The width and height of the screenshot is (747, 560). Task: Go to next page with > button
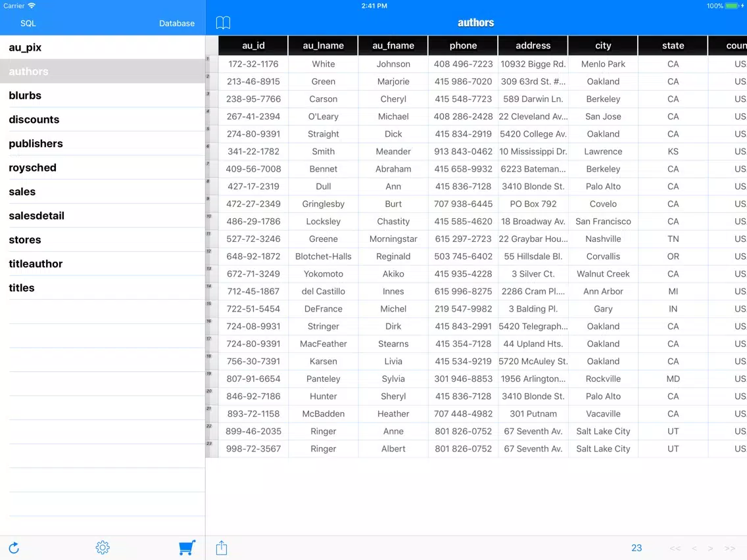(710, 548)
